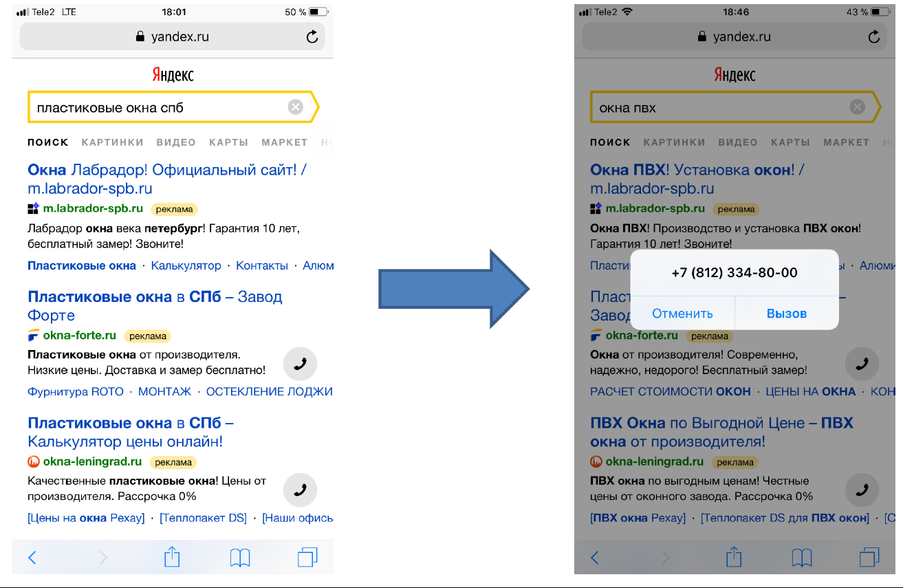
Task: Tap the Share icon in the left phone's toolbar
Action: tap(172, 557)
